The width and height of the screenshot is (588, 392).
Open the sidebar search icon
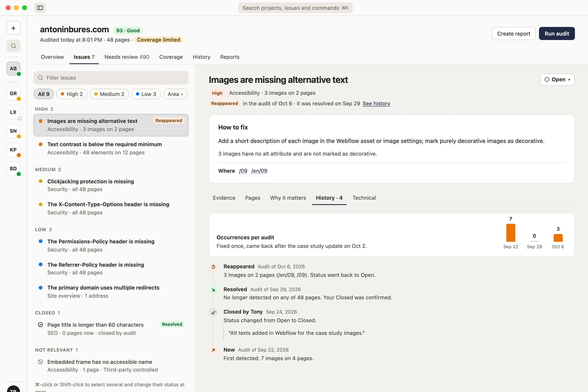13,46
